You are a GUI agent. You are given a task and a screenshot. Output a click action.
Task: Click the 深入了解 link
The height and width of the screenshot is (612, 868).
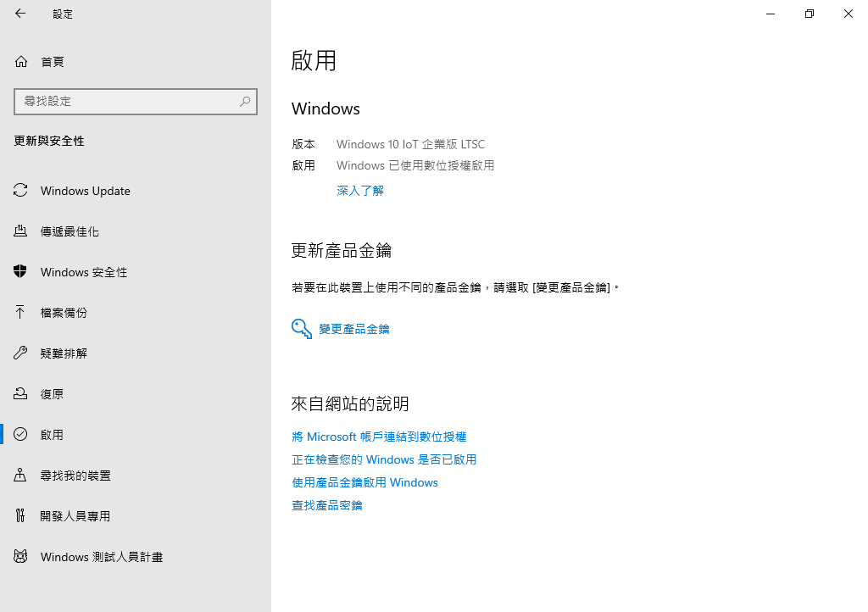[x=359, y=191]
